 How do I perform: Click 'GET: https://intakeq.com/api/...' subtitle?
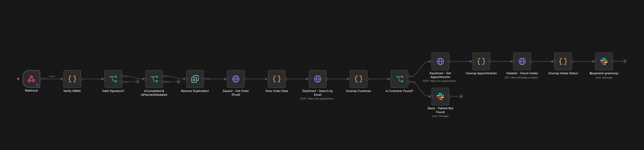pos(522,78)
